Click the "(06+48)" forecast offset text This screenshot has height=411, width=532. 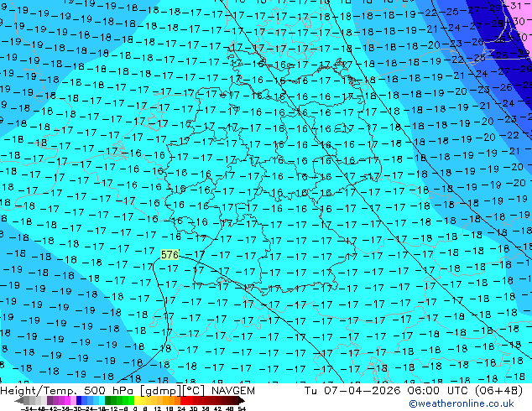498,391
